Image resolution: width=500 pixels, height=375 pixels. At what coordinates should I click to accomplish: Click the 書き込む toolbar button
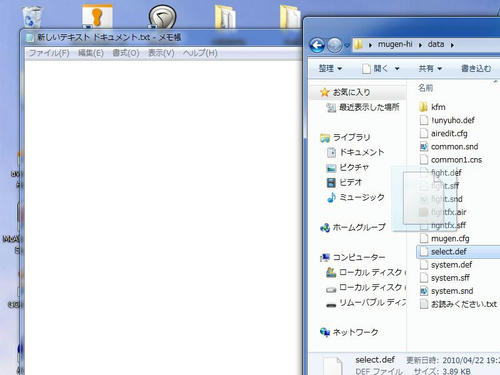(476, 68)
